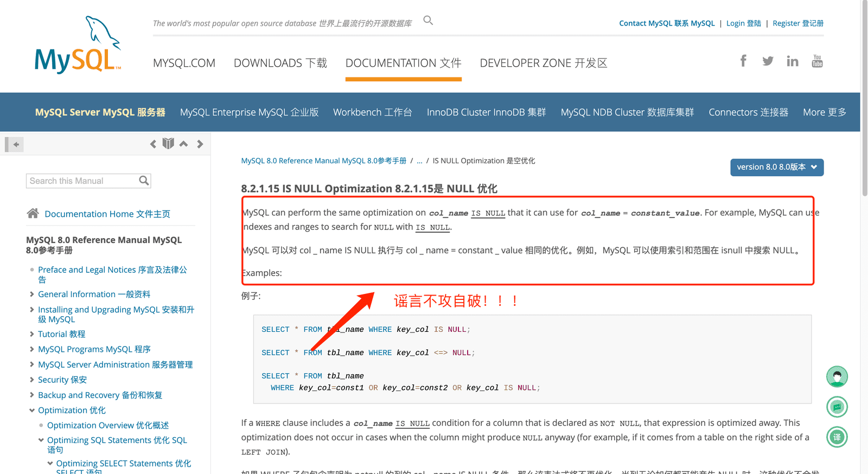Viewport: 868px width, 474px height.
Task: Open Preface and Legal Notices link
Action: pos(112,274)
